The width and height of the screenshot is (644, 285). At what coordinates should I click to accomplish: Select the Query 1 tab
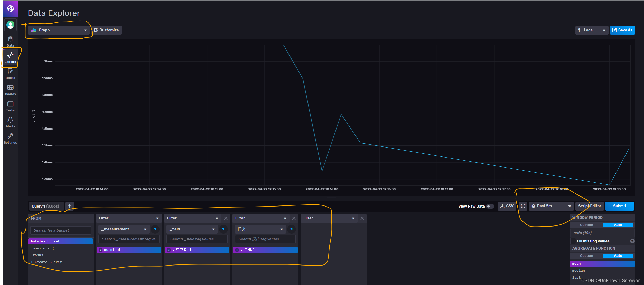pos(45,206)
